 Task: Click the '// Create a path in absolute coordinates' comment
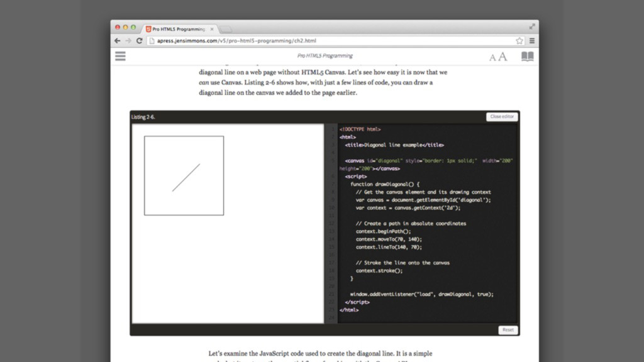pyautogui.click(x=411, y=224)
